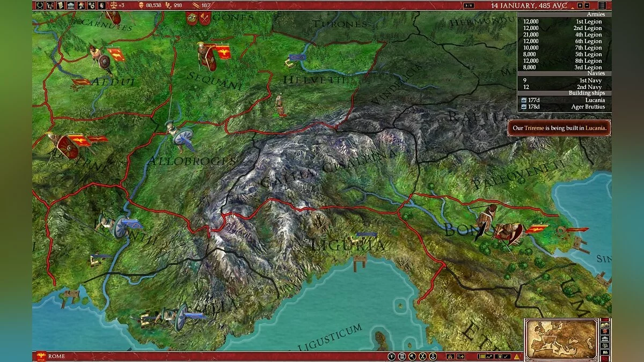
Task: Select the 7th Legion in outliner
Action: pyautogui.click(x=563, y=48)
